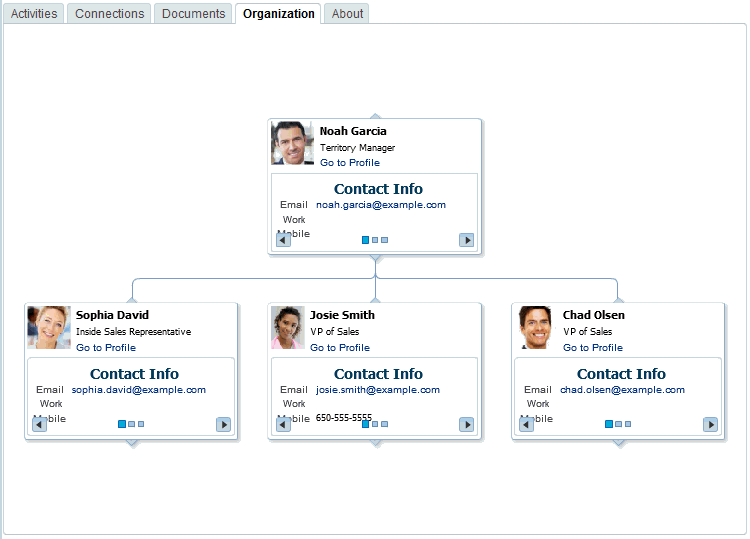Email josie.smith@example.com

pyautogui.click(x=377, y=390)
